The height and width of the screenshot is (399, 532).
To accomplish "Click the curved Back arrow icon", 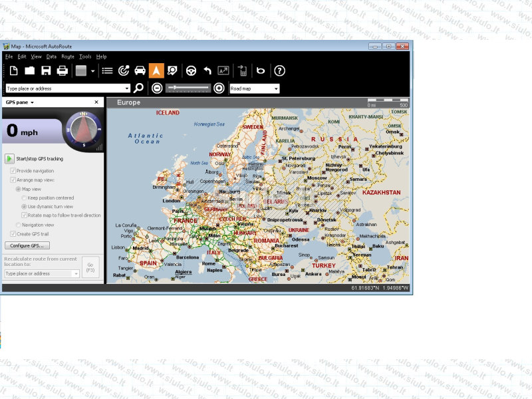I will click(207, 70).
